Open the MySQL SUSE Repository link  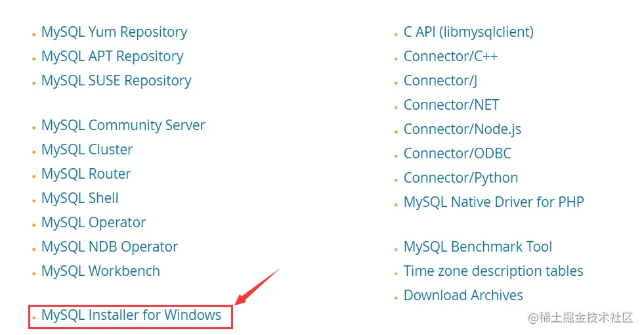116,81
